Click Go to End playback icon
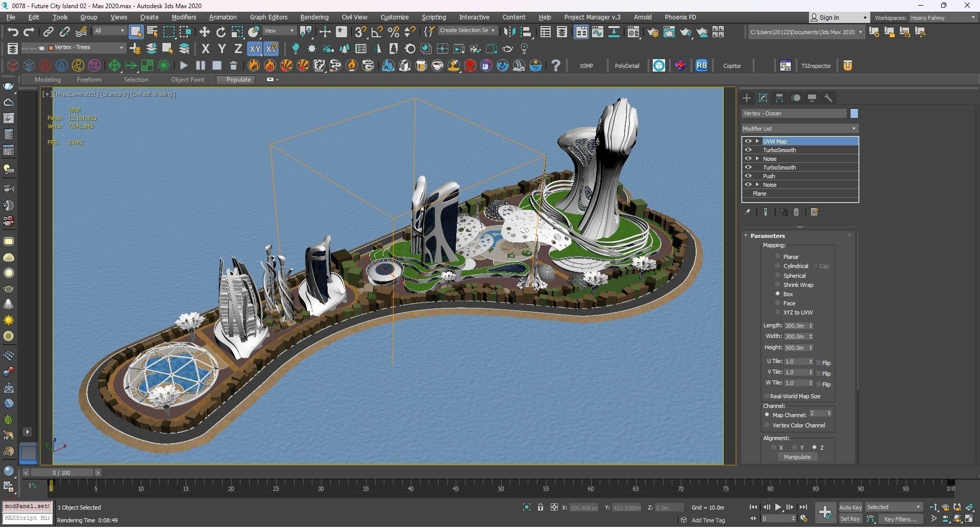The image size is (980, 531). click(803, 508)
